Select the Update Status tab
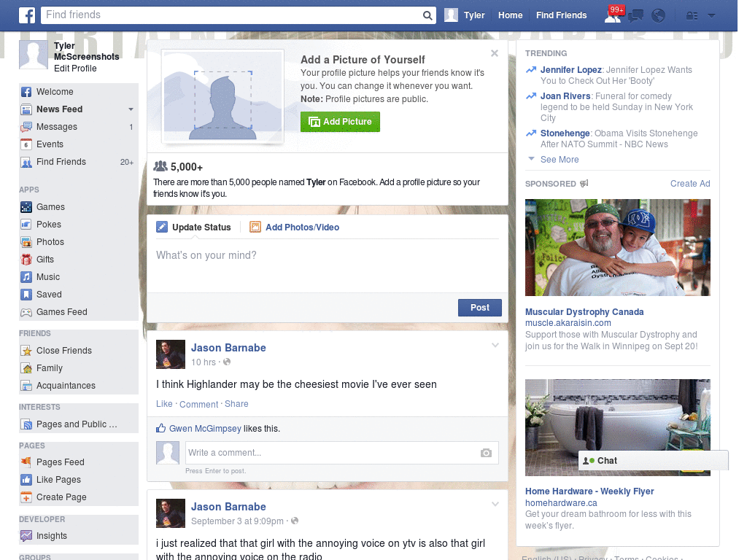This screenshot has width=747, height=560. pyautogui.click(x=193, y=227)
